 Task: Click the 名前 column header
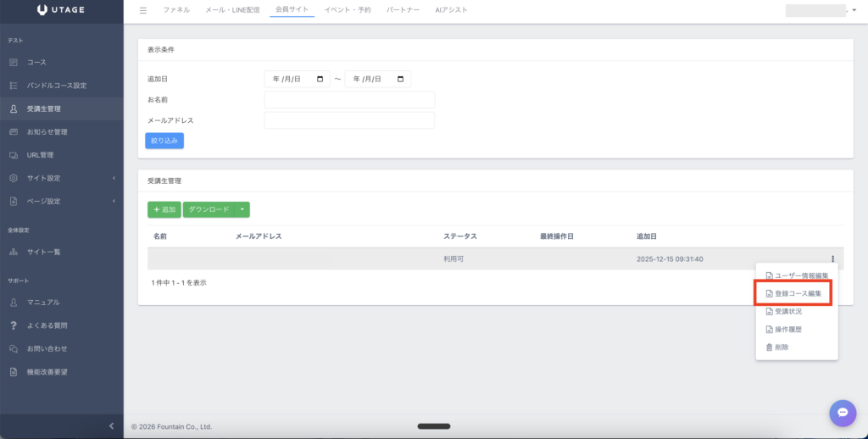click(160, 236)
